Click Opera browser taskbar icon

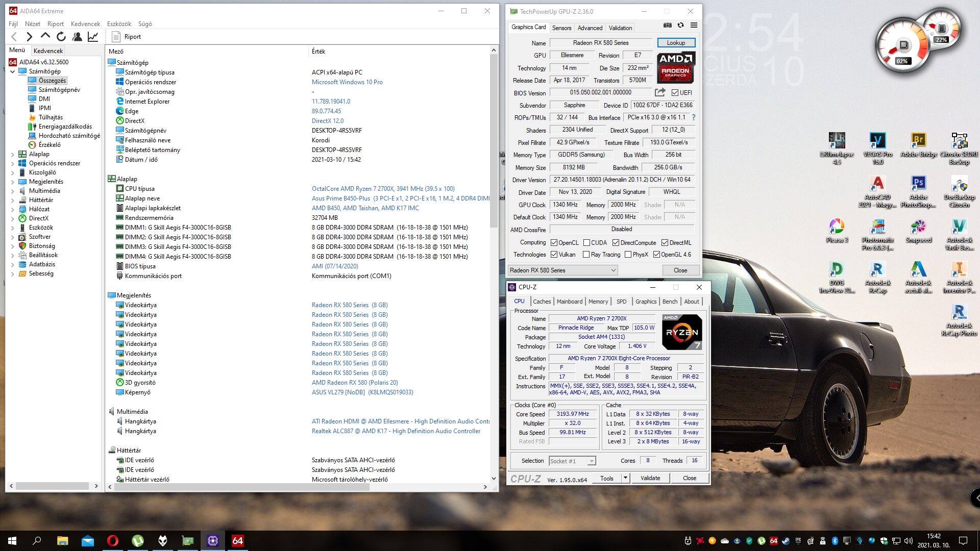113,541
